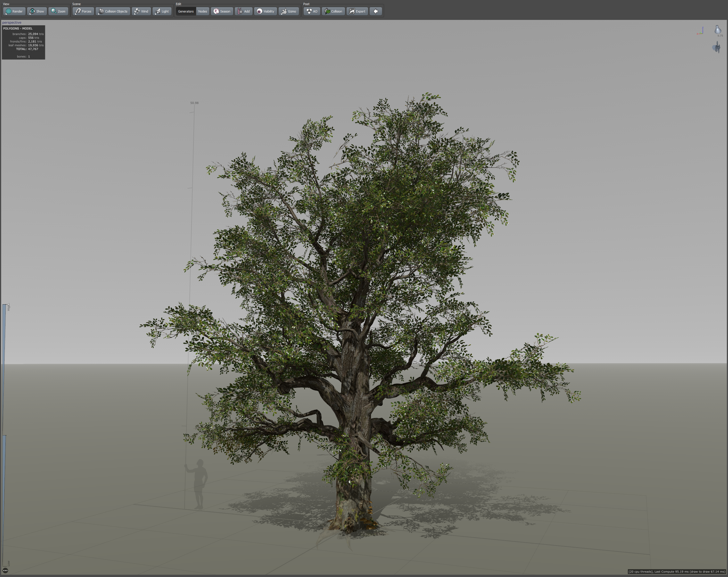Toggle Wind in the scene
This screenshot has width=728, height=577.
(141, 11)
